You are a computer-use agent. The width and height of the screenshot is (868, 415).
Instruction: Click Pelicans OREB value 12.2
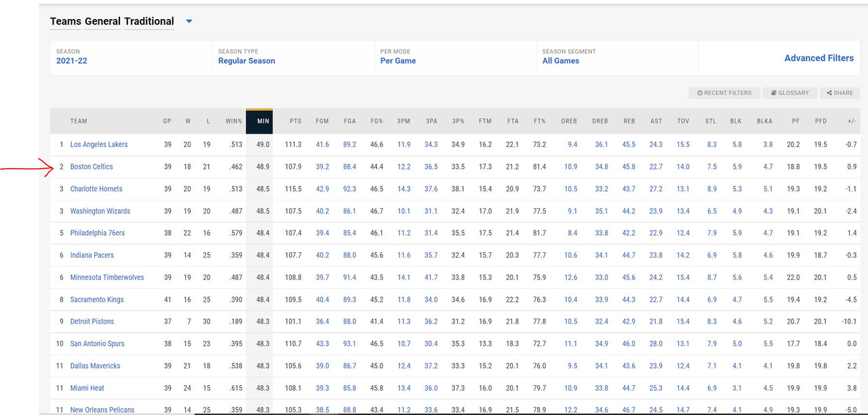click(x=571, y=410)
